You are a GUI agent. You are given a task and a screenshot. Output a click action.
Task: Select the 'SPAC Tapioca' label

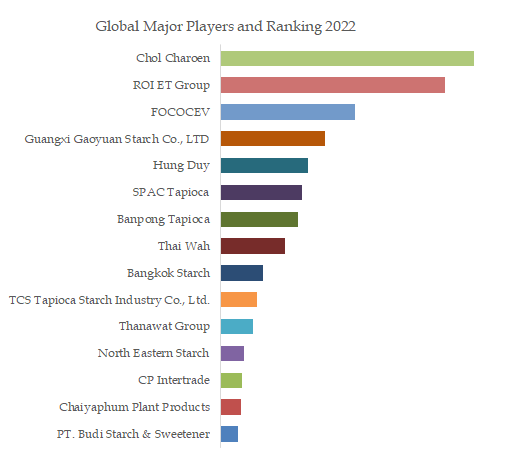click(171, 192)
